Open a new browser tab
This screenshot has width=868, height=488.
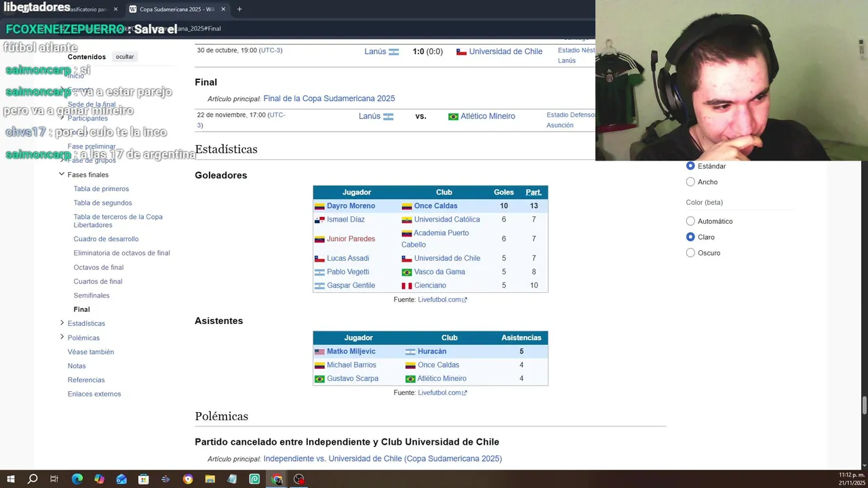tap(239, 9)
